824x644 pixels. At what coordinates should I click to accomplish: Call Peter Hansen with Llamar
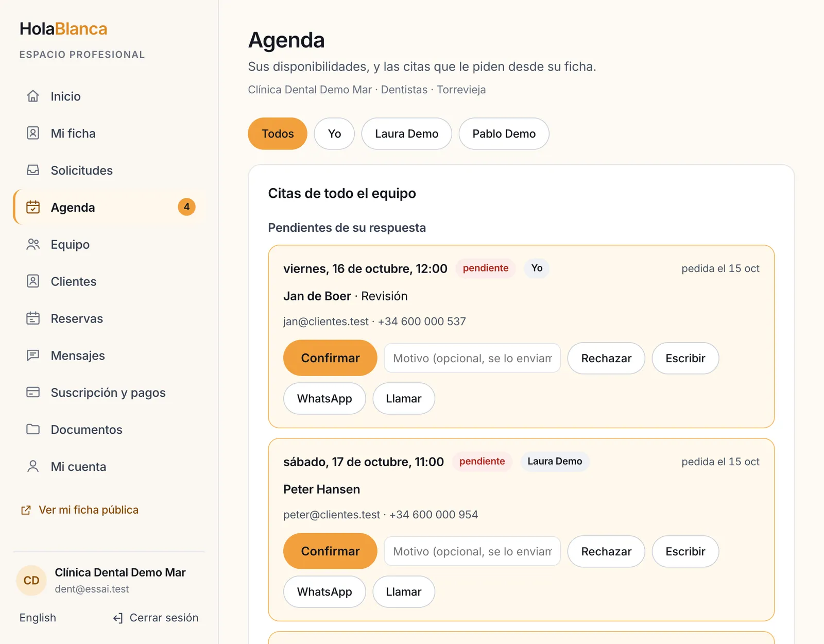point(404,591)
